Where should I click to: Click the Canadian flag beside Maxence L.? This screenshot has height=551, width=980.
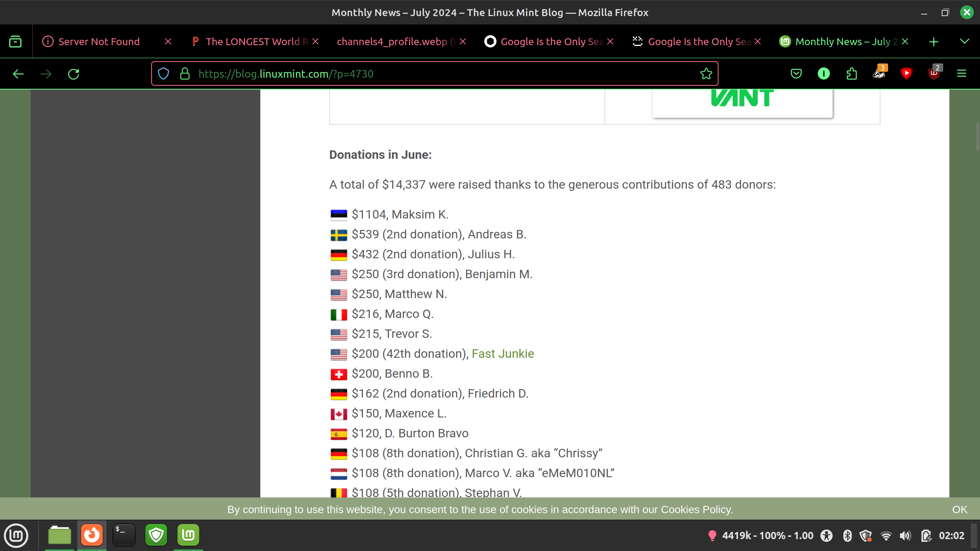[x=339, y=414]
